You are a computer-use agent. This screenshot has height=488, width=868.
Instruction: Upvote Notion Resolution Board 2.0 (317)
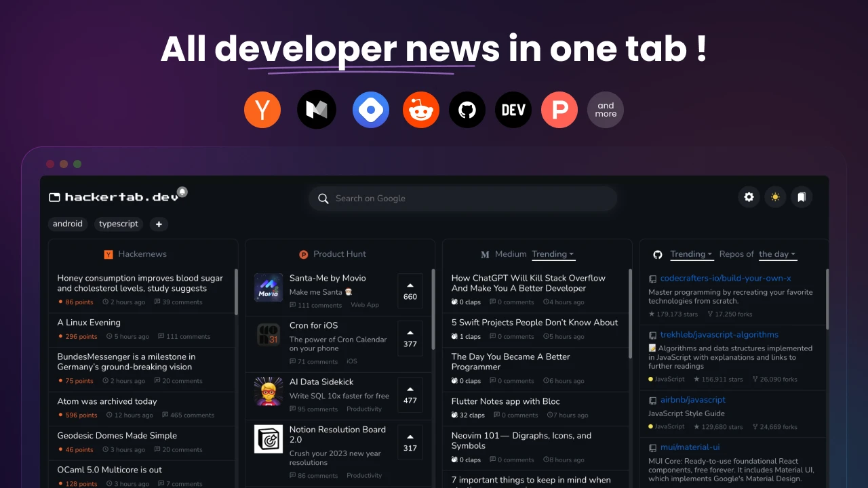(x=410, y=442)
